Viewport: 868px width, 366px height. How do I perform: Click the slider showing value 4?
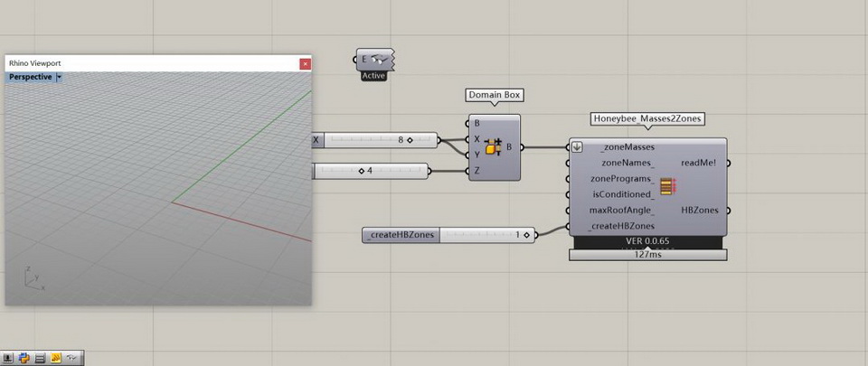click(x=371, y=171)
